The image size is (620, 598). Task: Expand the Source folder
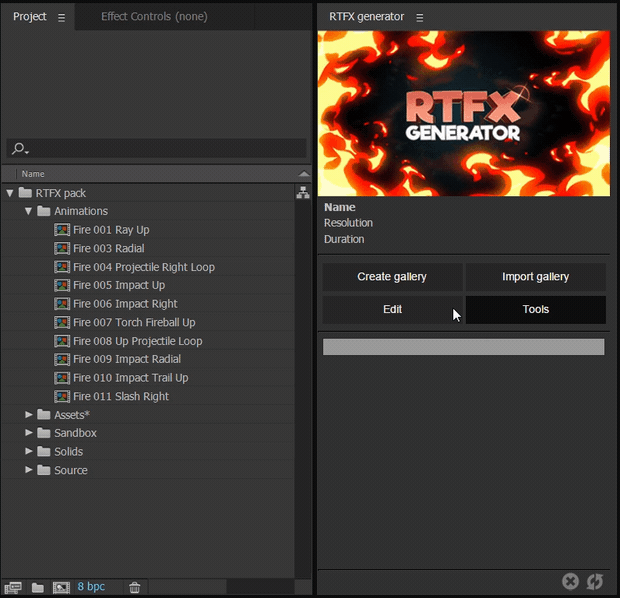28,470
